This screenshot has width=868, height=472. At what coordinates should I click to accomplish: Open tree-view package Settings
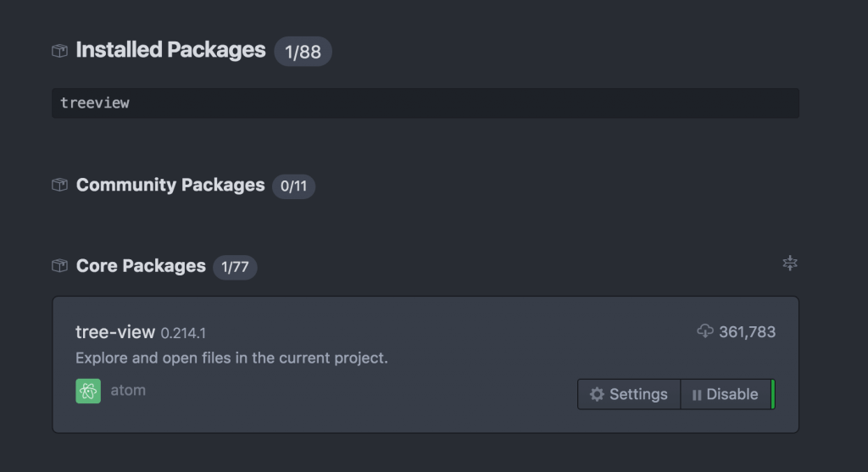629,394
